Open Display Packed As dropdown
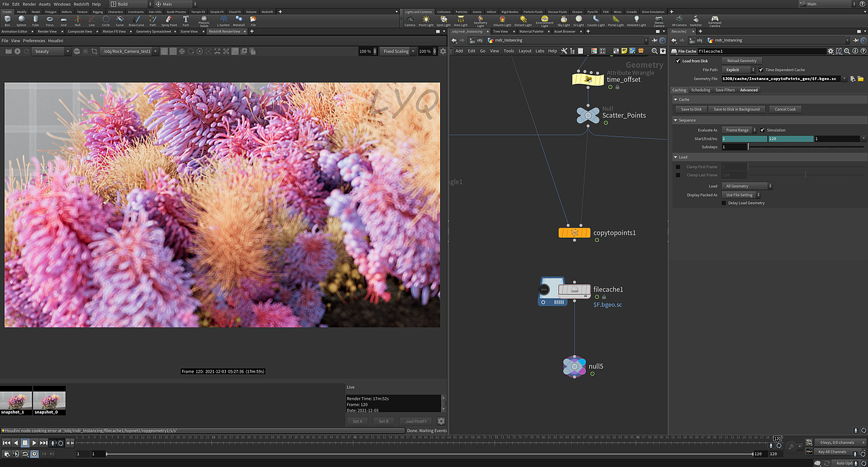The image size is (868, 467). point(740,195)
